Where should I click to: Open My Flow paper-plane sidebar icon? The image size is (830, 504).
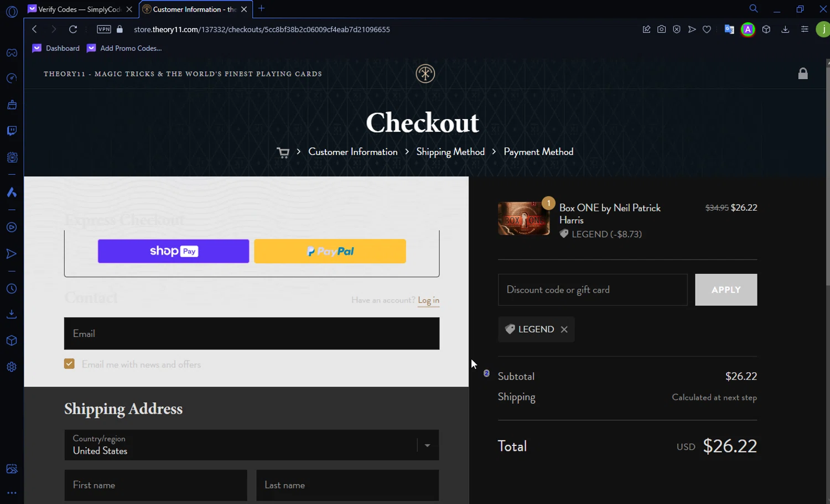click(12, 254)
